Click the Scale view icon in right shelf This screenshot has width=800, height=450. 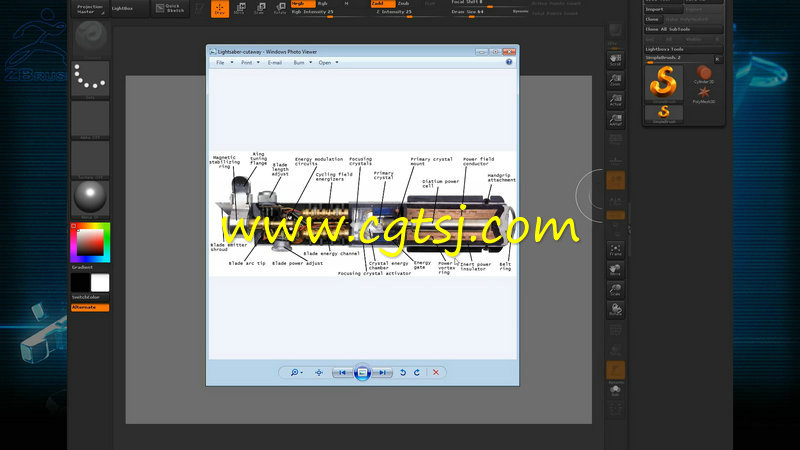615,289
